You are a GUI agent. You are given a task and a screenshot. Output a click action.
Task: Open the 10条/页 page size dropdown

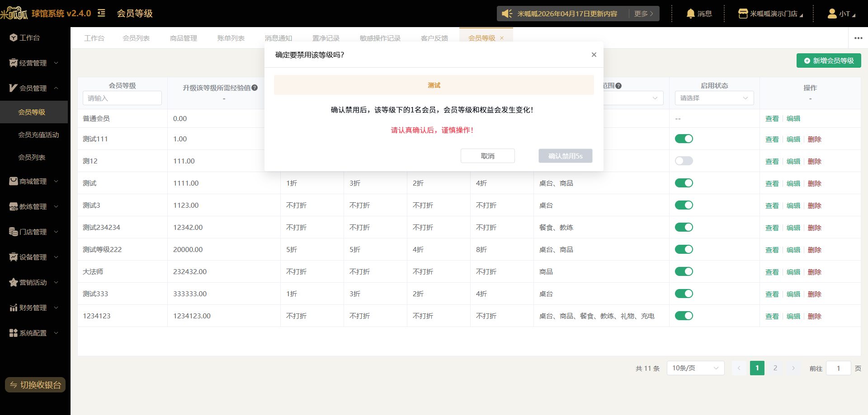[x=695, y=368]
